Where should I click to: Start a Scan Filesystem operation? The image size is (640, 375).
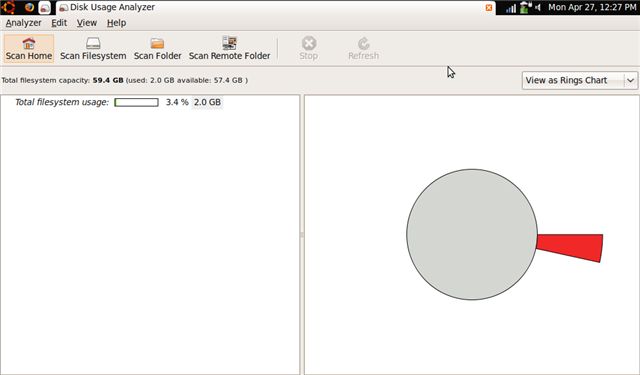point(93,49)
